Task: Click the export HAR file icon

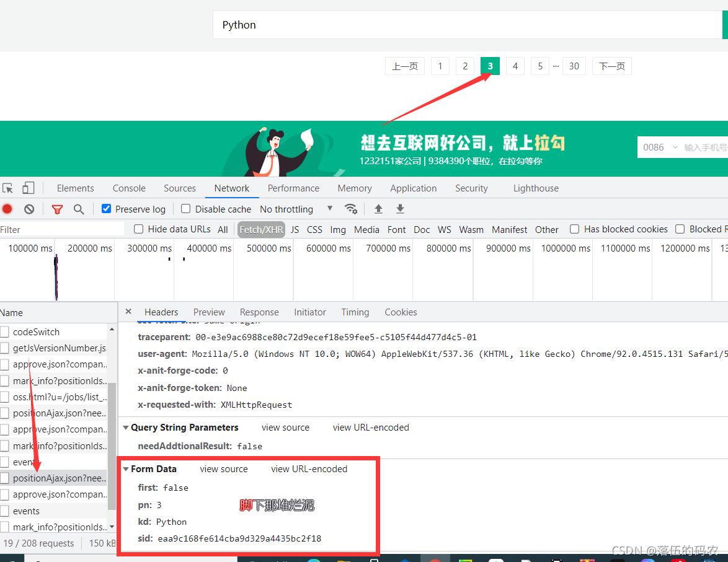Action: pos(400,209)
